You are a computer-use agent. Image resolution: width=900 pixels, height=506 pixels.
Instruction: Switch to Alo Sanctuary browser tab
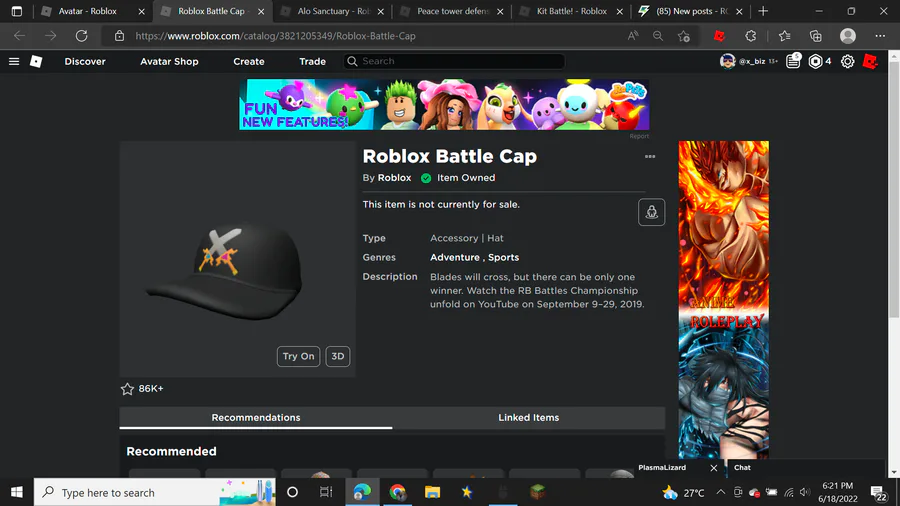tap(334, 11)
